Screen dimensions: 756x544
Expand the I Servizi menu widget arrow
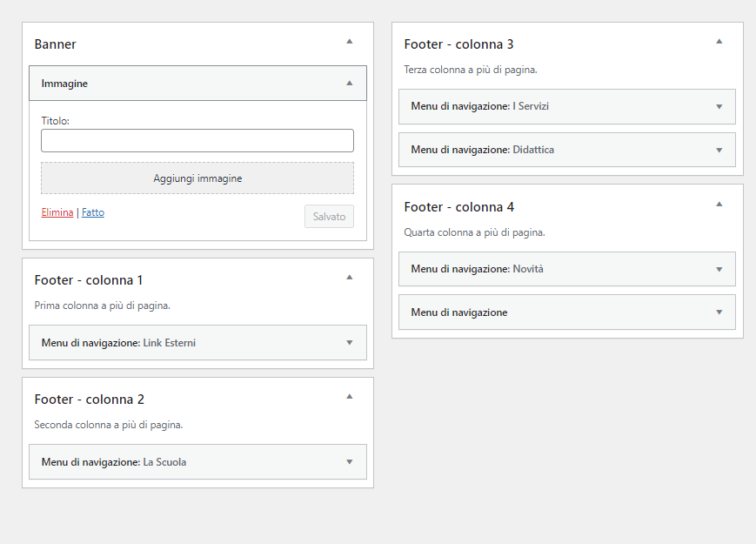pos(719,106)
